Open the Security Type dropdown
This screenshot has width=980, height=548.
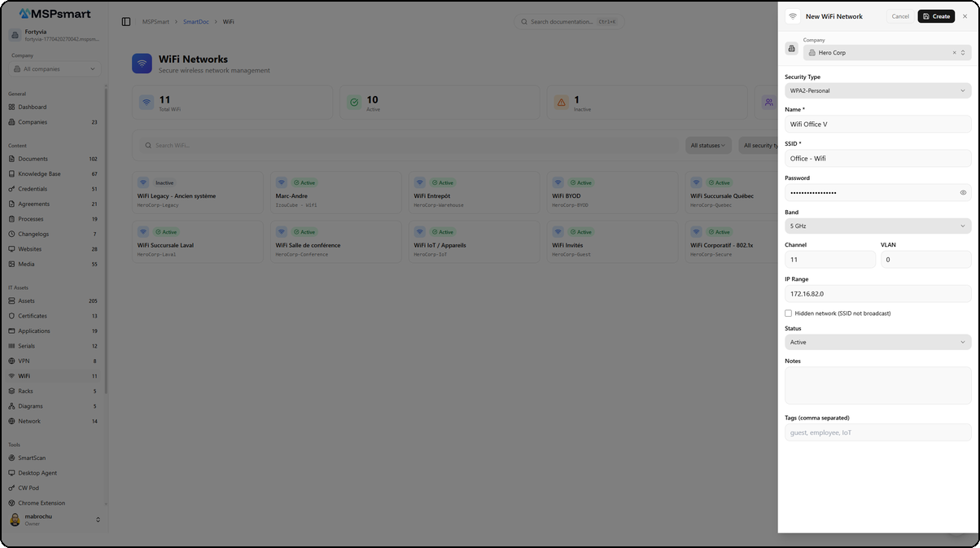coord(877,90)
